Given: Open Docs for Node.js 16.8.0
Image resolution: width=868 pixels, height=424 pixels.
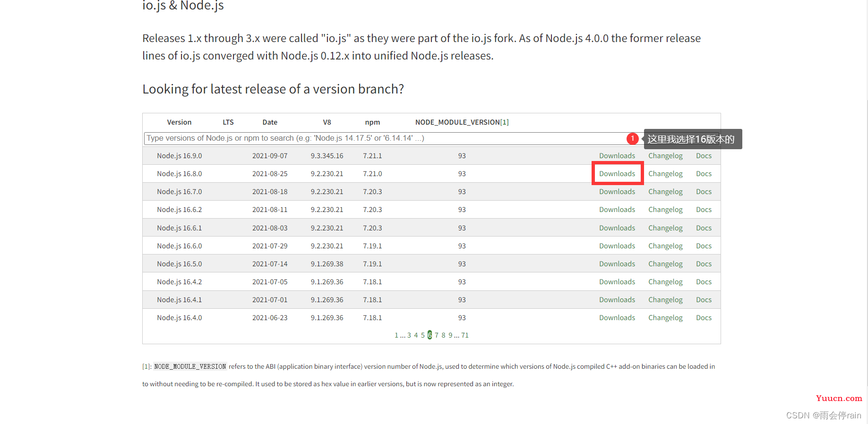Looking at the screenshot, I should [704, 174].
